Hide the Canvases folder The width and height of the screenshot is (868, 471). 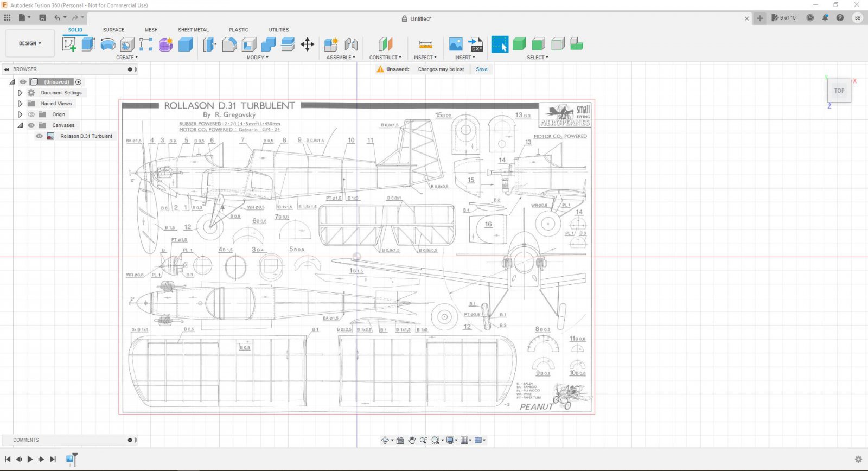coord(31,125)
